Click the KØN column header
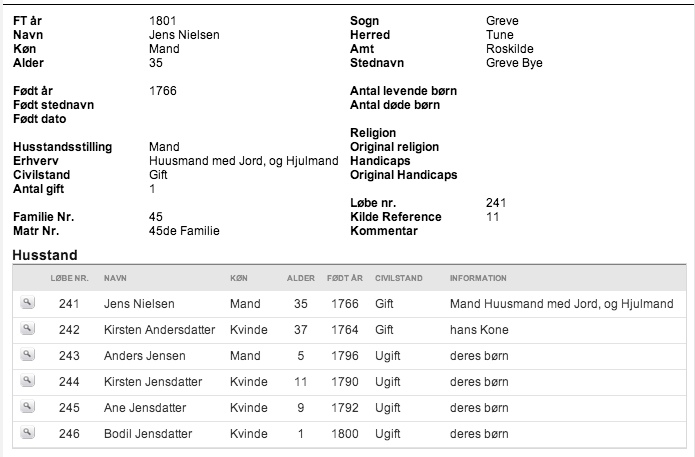Screen dimensions: 695x457 239,278
